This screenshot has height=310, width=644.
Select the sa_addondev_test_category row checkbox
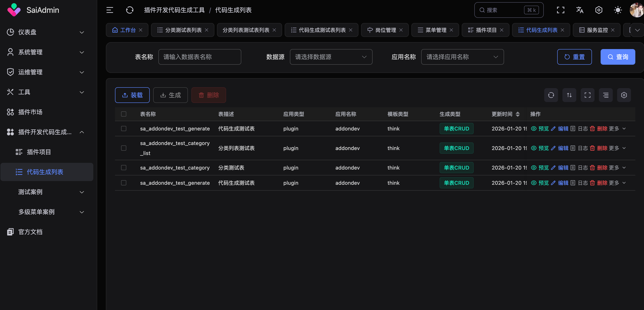pyautogui.click(x=123, y=168)
